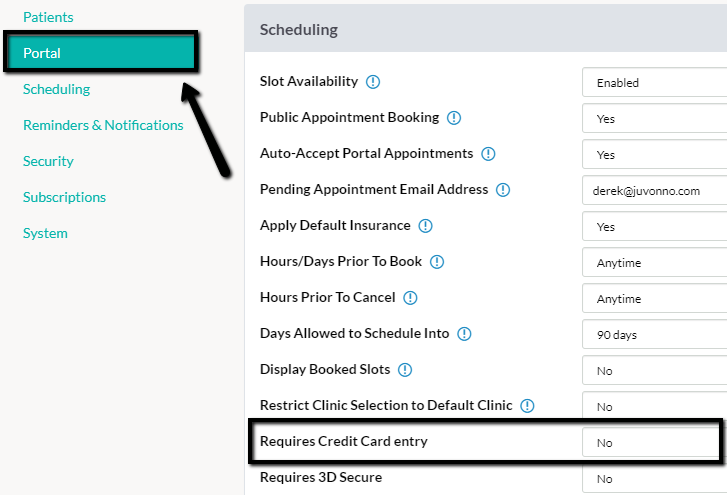Show info for Hours Prior To Cancel
727x495 pixels.
[410, 298]
